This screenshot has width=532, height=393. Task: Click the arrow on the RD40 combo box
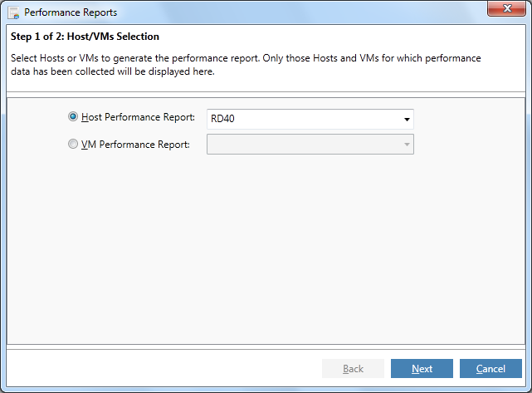coord(407,119)
